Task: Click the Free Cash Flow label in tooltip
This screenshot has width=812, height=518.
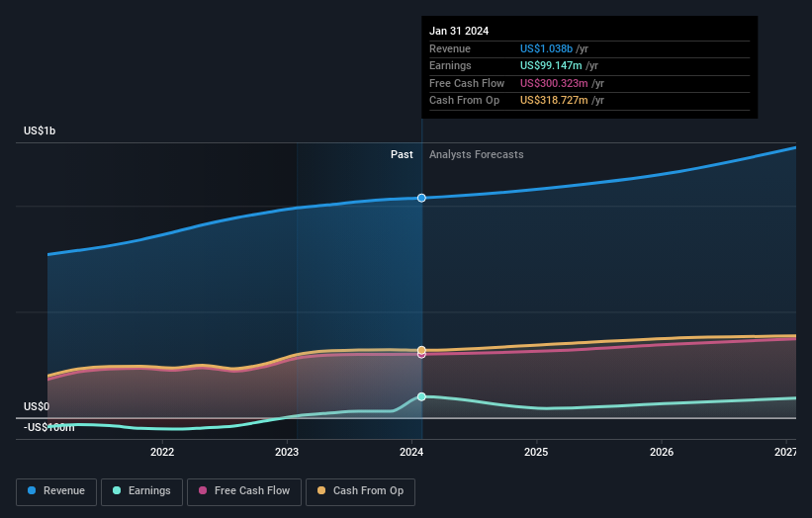Action: [x=467, y=83]
